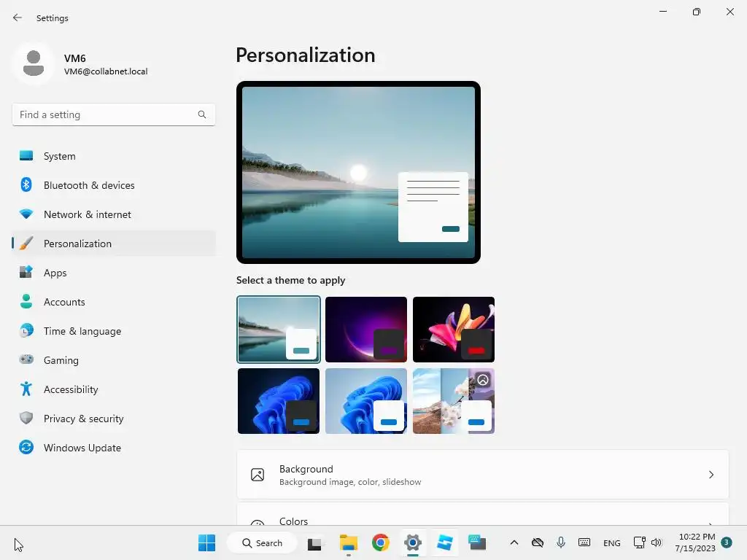Click the Personalization paintbrush icon
747x560 pixels.
[x=26, y=244]
